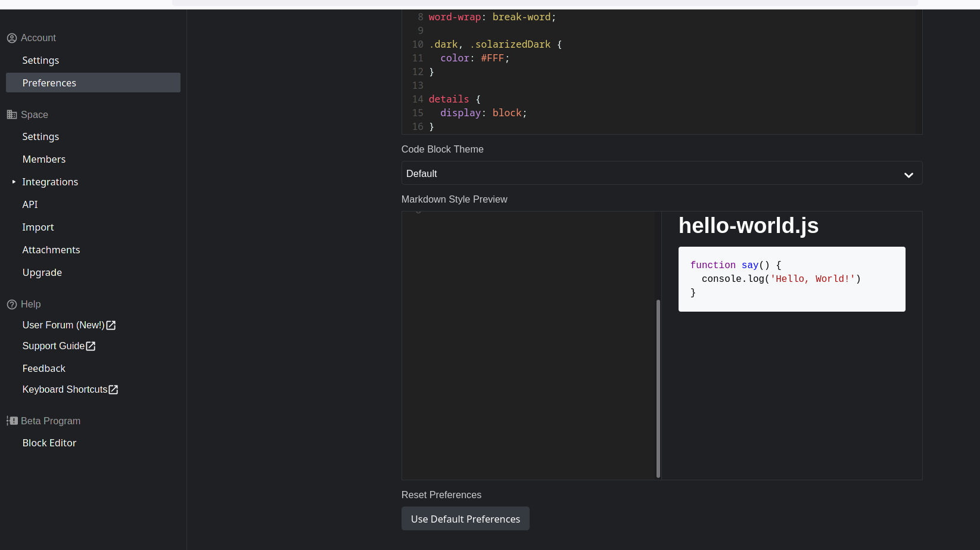Click the '.dark, .solarizedDark {' CSS line
Viewport: 980px width, 550px height.
[496, 45]
